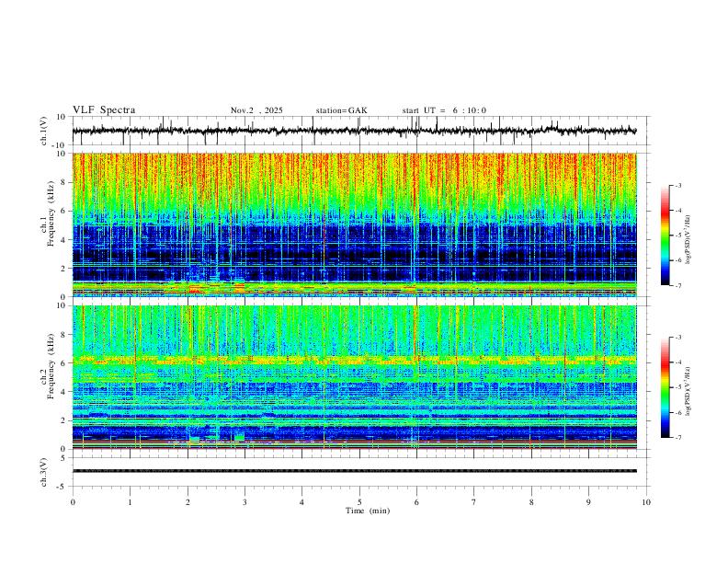Click the 'ch.1(V)' waveform axis label

[44, 131]
